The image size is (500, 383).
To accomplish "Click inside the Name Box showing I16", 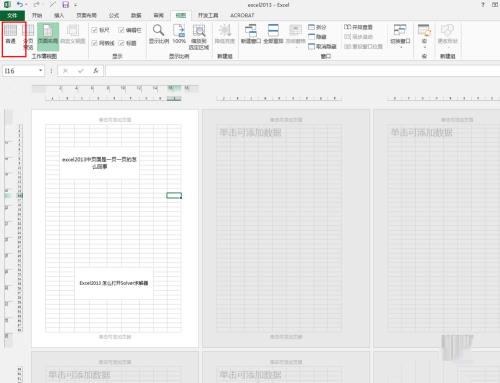I will (20, 71).
